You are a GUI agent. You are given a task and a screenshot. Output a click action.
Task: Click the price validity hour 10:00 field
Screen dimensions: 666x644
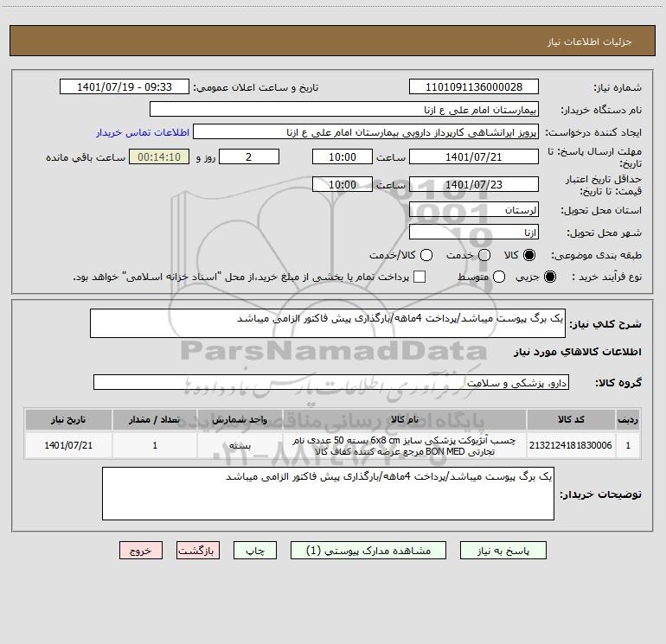[343, 184]
